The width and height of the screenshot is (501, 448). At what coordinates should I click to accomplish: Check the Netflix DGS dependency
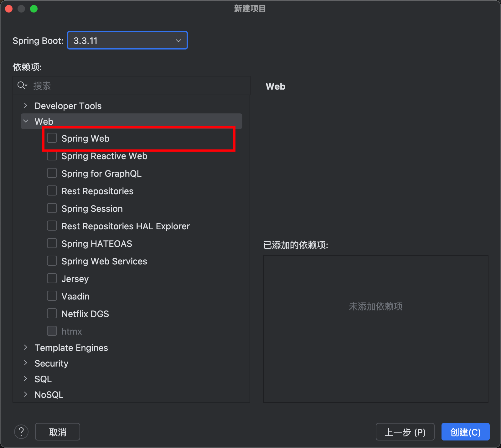pos(52,313)
